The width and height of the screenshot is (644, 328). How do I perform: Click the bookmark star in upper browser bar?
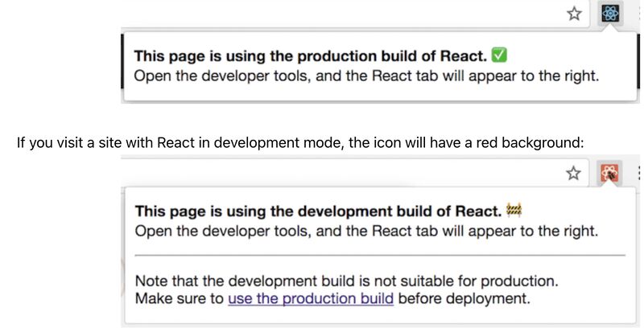click(574, 14)
